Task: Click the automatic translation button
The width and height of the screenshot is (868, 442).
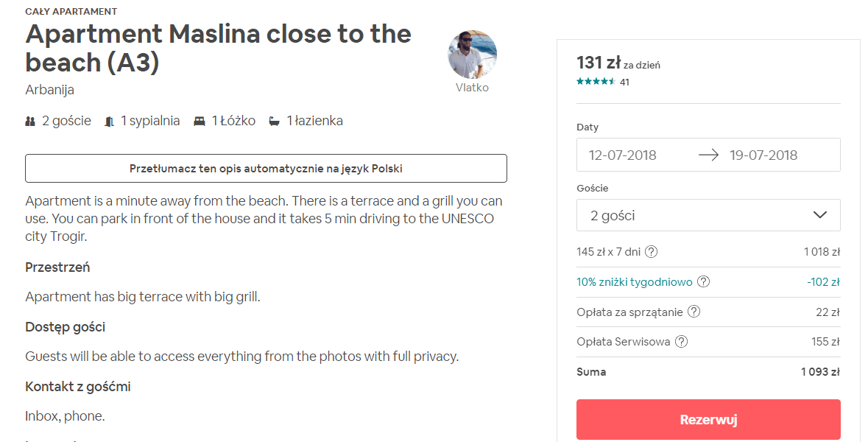Action: click(266, 169)
